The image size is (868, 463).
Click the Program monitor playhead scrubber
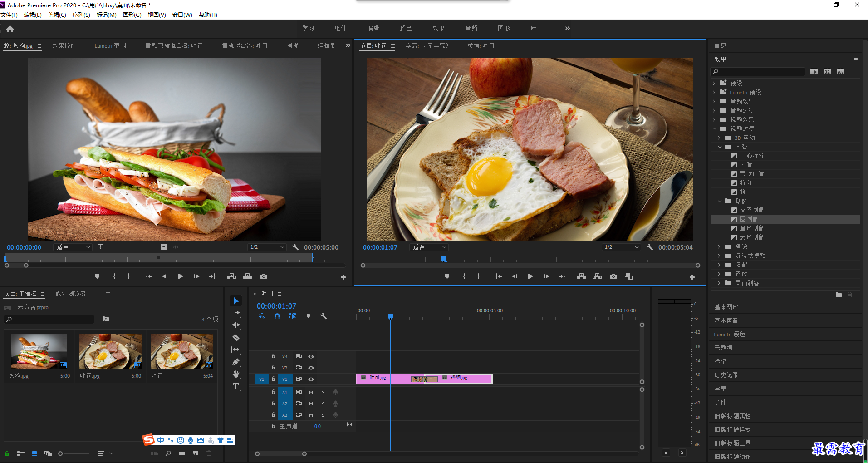click(444, 259)
